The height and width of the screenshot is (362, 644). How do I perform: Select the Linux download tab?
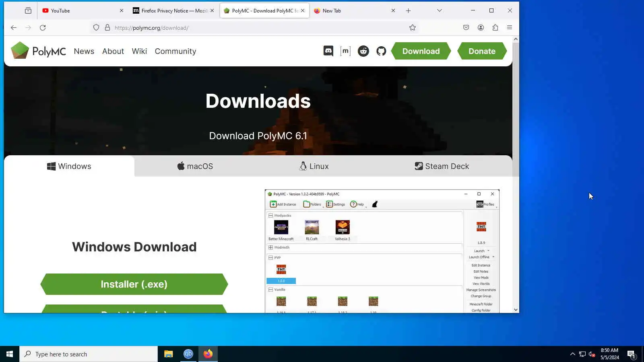(314, 166)
